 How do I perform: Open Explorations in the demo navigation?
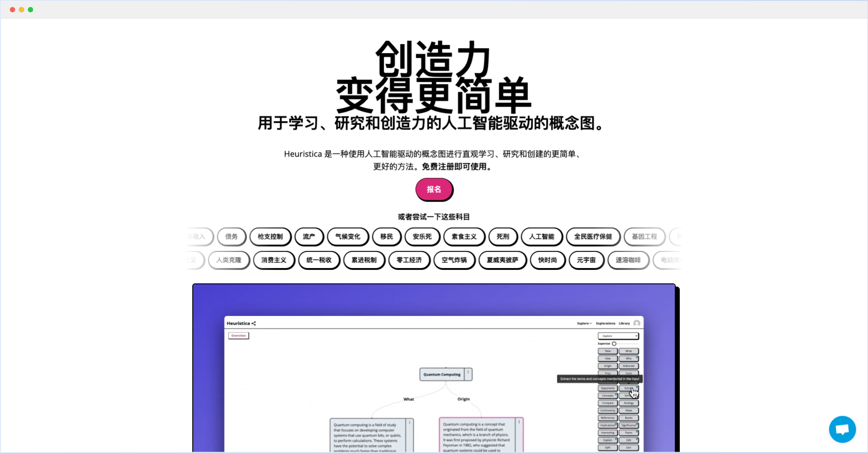coord(605,324)
